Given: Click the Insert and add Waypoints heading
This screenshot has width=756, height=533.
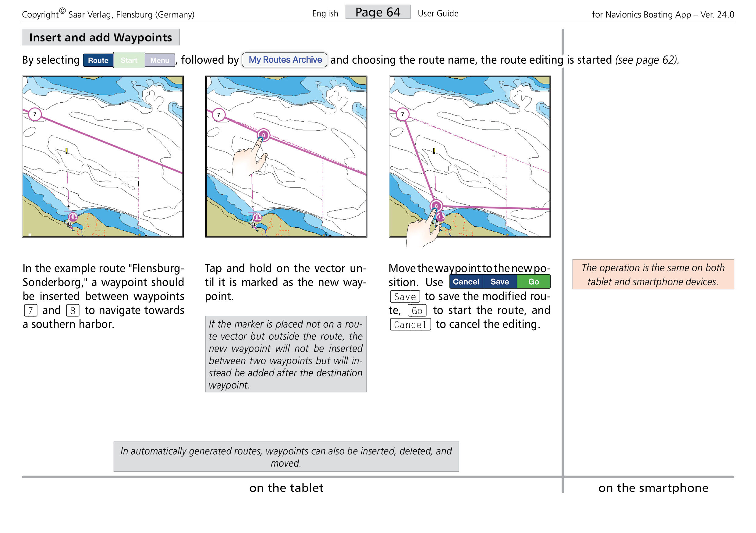Looking at the screenshot, I should [x=101, y=37].
